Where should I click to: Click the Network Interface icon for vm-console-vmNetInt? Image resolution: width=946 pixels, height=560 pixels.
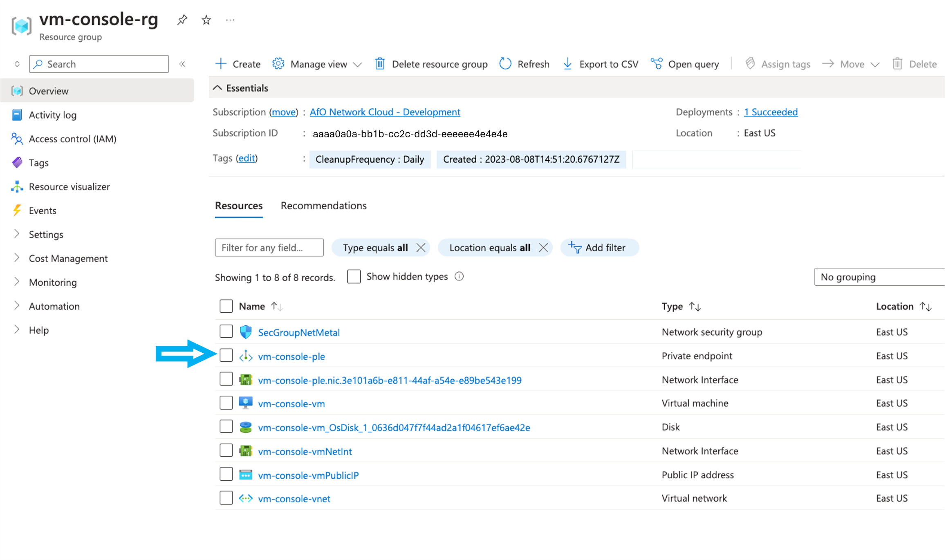pyautogui.click(x=244, y=451)
